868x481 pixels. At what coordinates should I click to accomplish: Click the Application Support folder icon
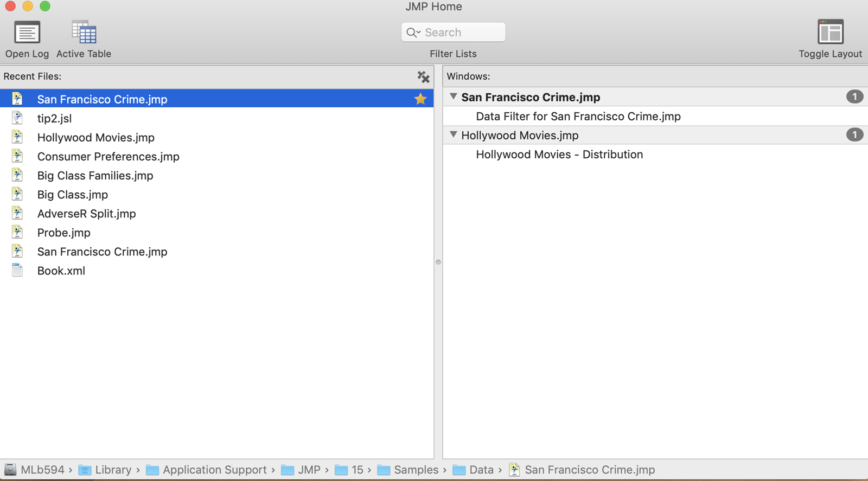point(152,470)
